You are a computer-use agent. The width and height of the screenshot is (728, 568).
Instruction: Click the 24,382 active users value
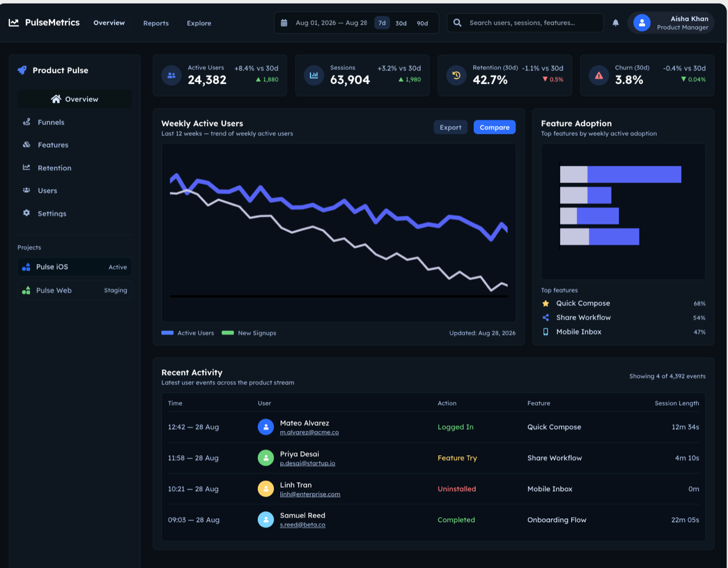(207, 80)
